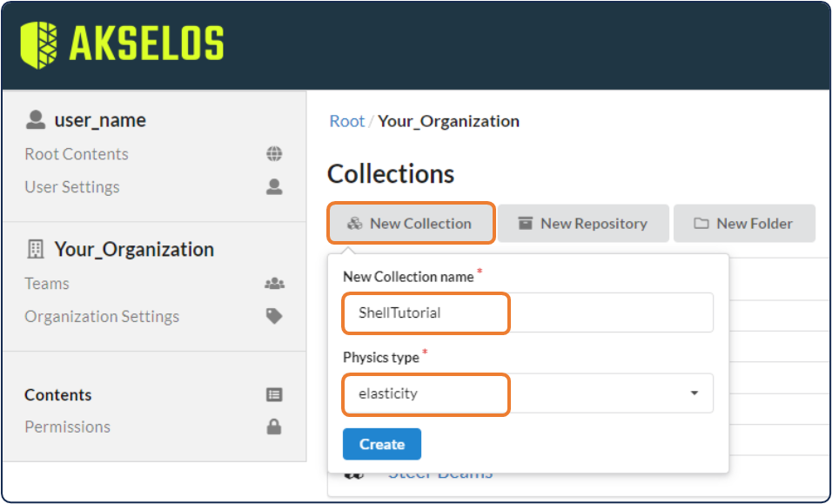Click the Akselos shield logo icon
The height and width of the screenshot is (504, 832).
pos(39,45)
